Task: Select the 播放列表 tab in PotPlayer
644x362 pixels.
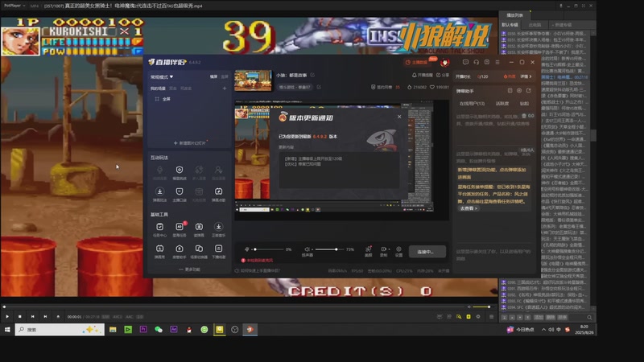Action: tap(514, 15)
